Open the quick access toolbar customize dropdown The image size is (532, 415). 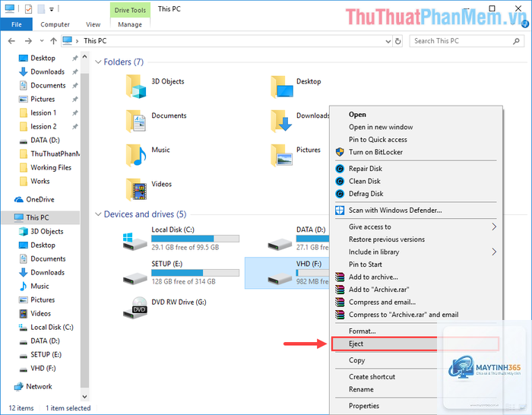click(x=52, y=10)
